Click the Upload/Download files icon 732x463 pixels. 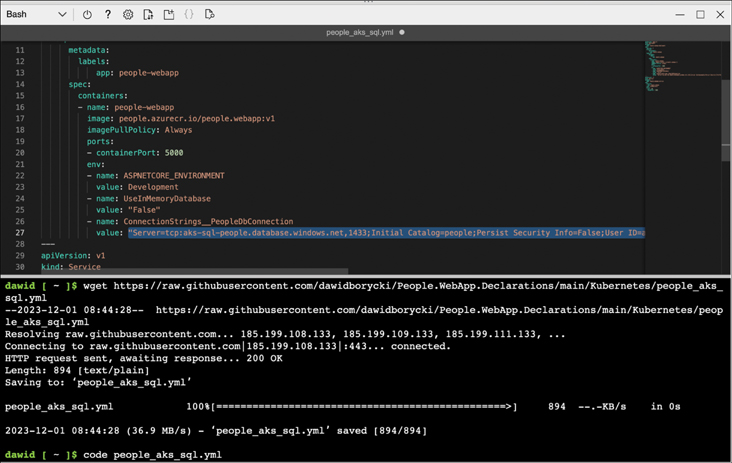(x=148, y=15)
